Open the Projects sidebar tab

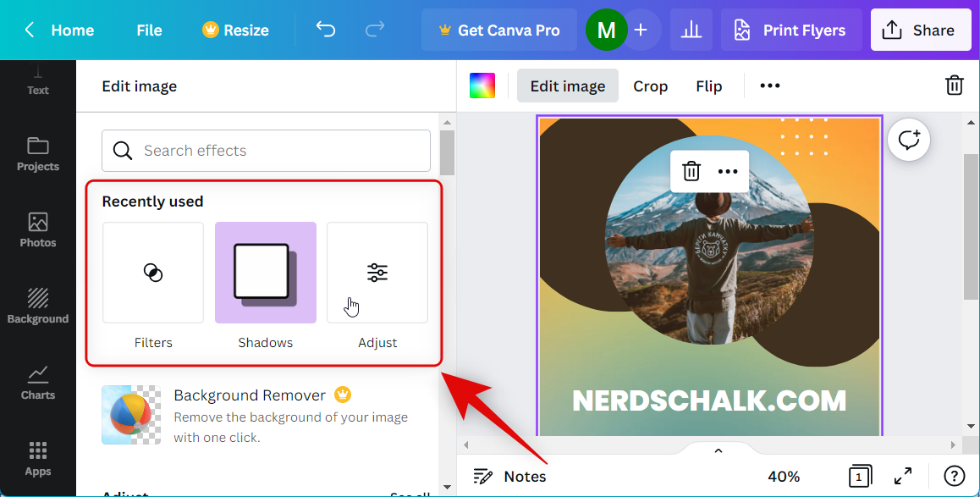37,154
